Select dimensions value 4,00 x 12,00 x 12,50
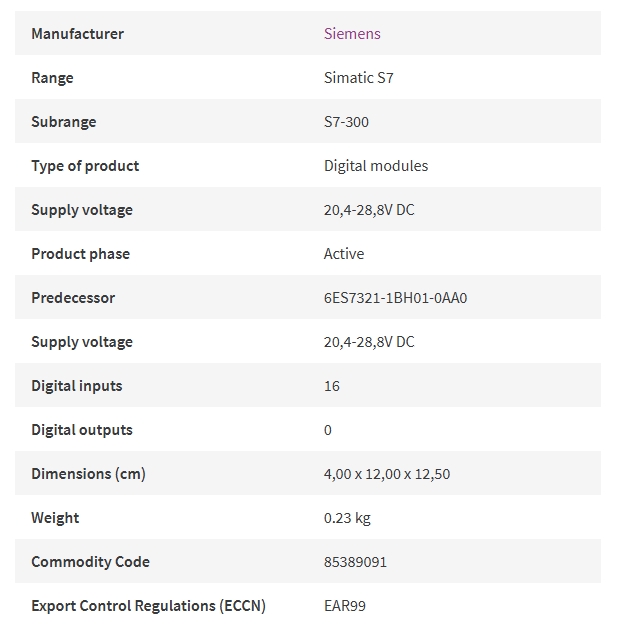 coord(387,474)
